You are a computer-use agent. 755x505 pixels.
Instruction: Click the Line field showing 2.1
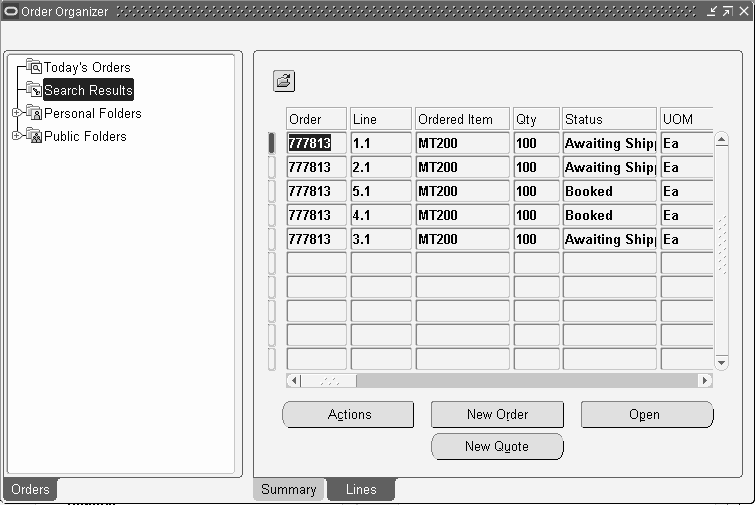tap(381, 167)
